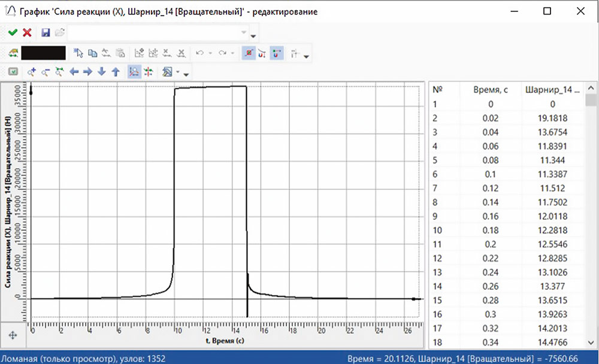
Task: Pan the graph left with blue arrow
Action: [74, 72]
